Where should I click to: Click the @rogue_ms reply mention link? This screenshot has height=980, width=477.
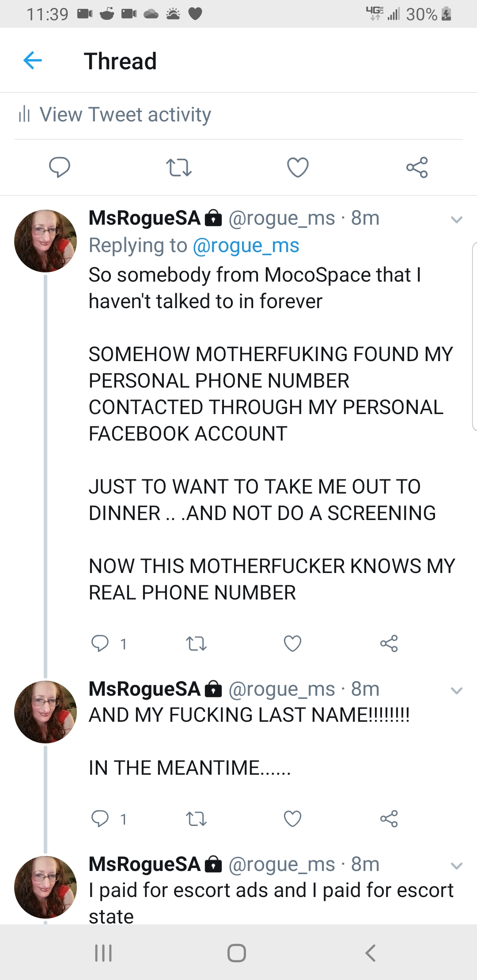[246, 245]
